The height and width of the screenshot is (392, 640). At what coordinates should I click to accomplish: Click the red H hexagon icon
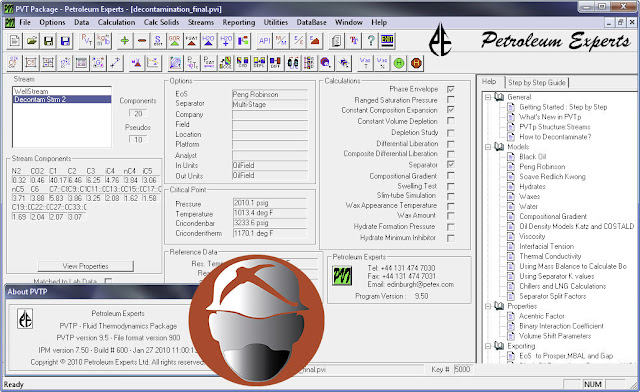(416, 63)
